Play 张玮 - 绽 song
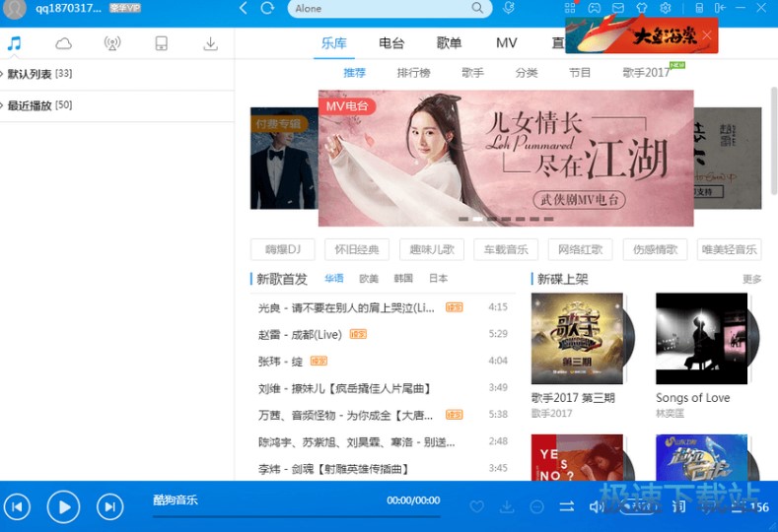The height and width of the screenshot is (532, 778). point(383,362)
